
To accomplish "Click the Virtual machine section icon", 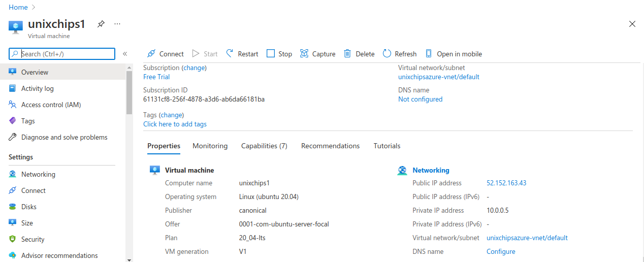I will pos(155,170).
